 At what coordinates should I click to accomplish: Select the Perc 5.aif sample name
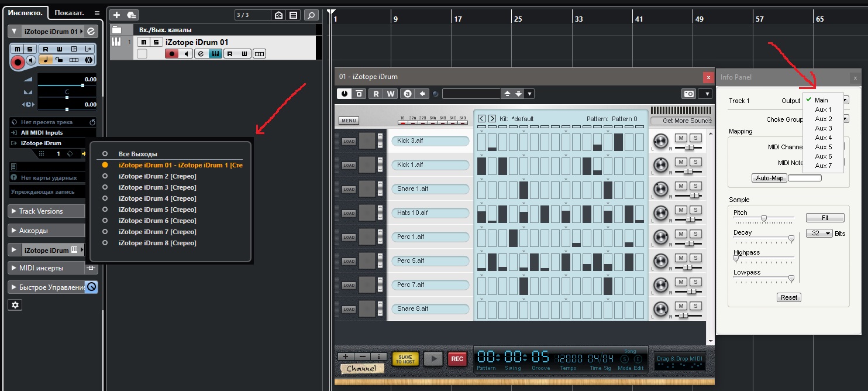click(x=430, y=261)
